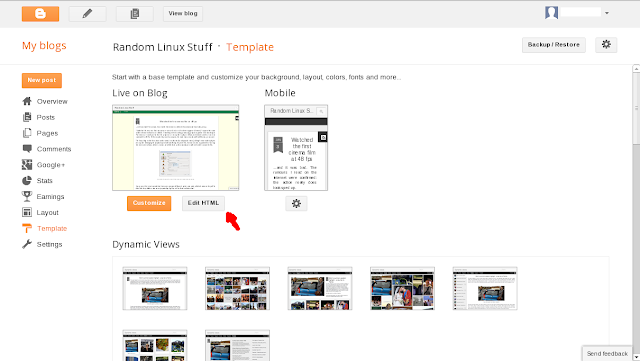Viewport: 640px width, 361px height.
Task: Select the fourth Dynamic Views mosaic thumbnail
Action: tap(402, 288)
